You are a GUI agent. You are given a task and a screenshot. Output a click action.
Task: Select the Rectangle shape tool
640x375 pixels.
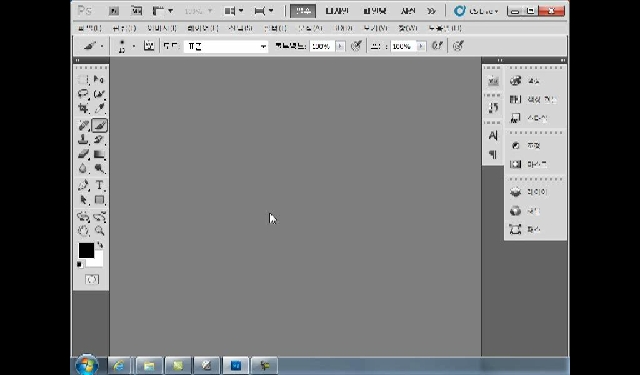(x=99, y=200)
